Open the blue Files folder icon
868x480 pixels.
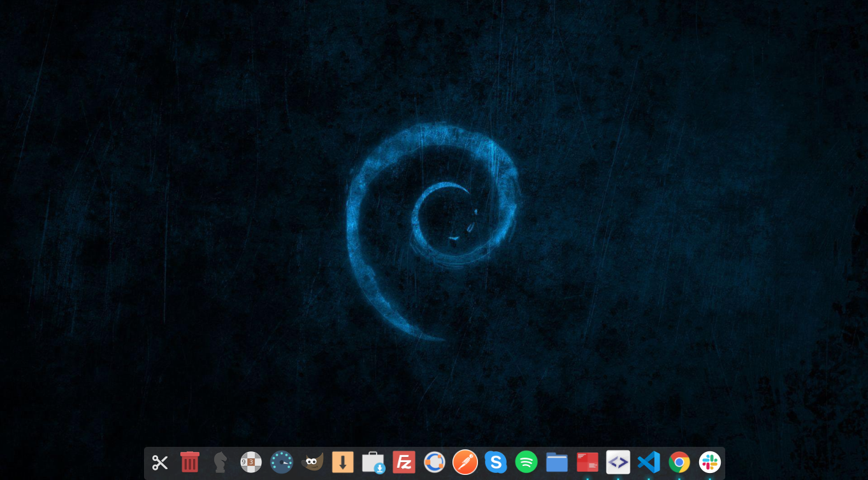click(557, 462)
